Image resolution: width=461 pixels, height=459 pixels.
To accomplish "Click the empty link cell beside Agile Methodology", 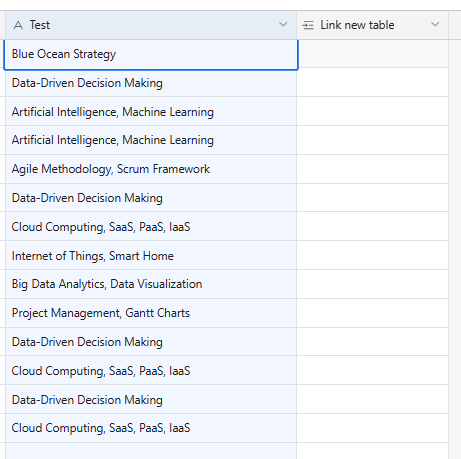I will pyautogui.click(x=372, y=169).
